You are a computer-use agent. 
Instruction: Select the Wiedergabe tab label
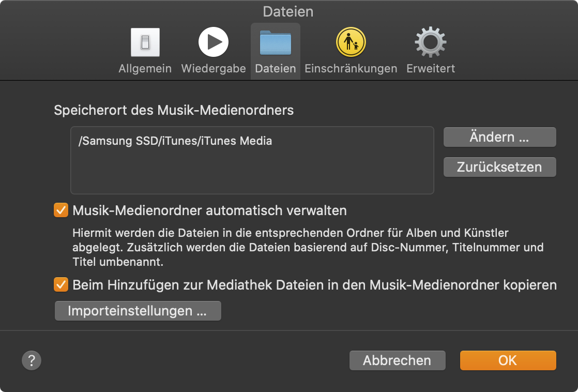coord(213,69)
